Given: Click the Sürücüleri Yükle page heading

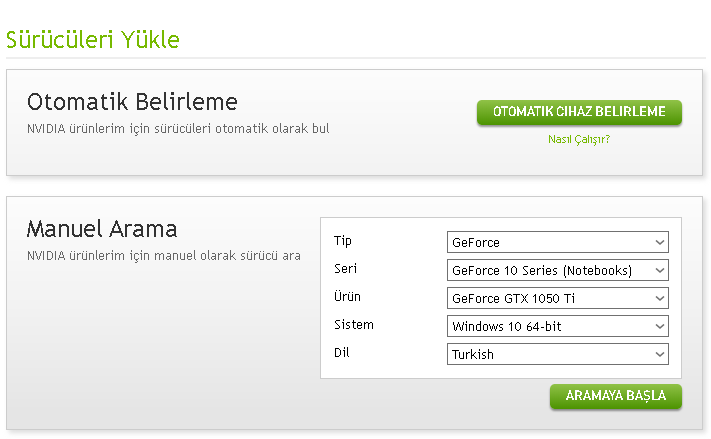Looking at the screenshot, I should point(93,40).
